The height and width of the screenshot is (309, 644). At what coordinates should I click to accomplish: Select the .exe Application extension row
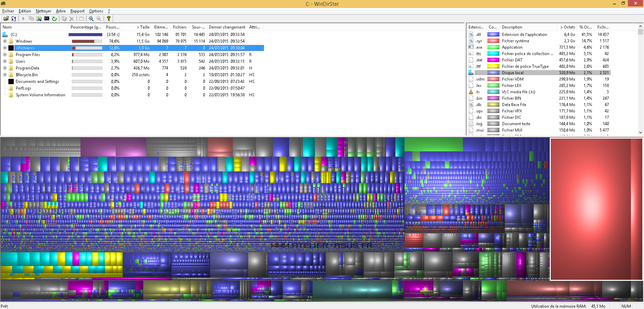pos(512,47)
